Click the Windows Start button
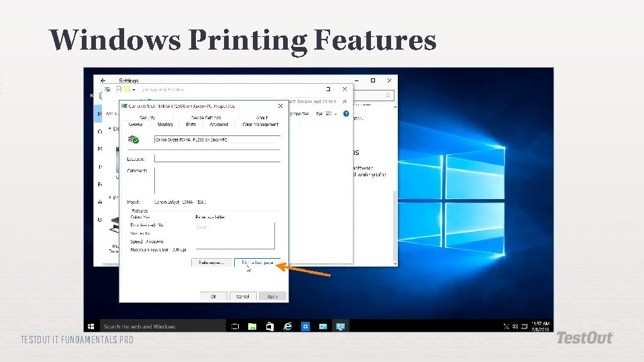 pos(91,326)
